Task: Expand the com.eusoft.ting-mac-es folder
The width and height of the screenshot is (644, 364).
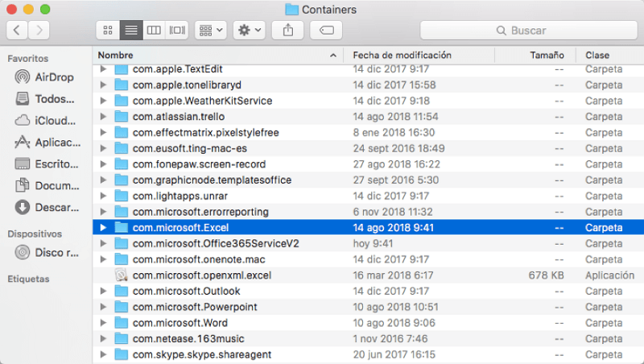Action: [x=104, y=148]
